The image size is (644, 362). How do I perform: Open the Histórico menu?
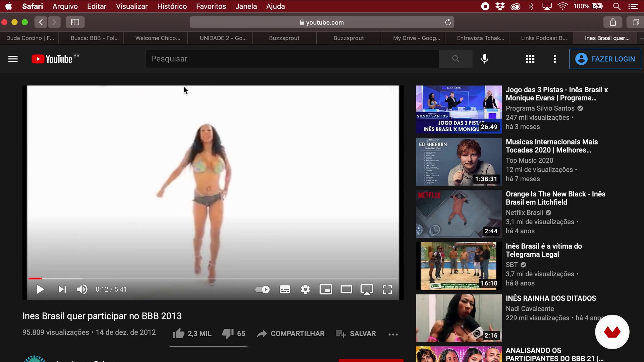[x=172, y=6]
